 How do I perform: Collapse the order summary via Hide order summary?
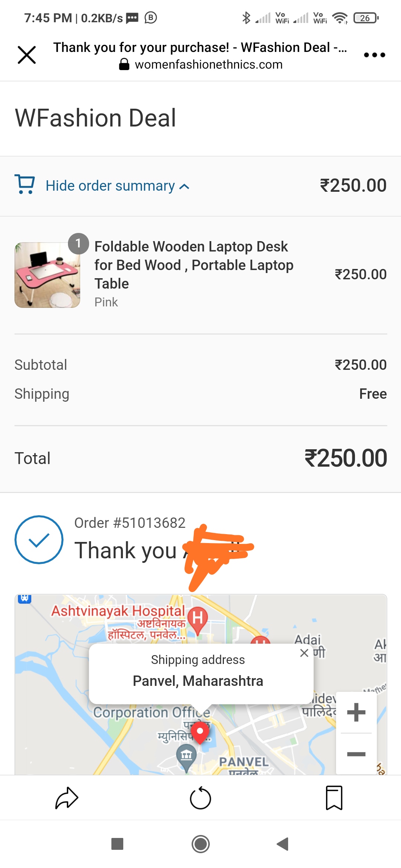click(x=117, y=186)
